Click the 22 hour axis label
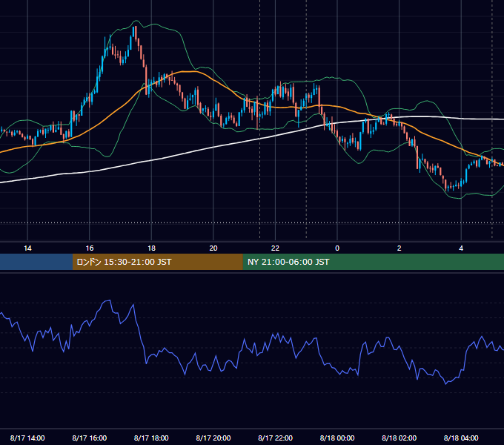Viewport: 504px width, 445px height. click(x=275, y=248)
